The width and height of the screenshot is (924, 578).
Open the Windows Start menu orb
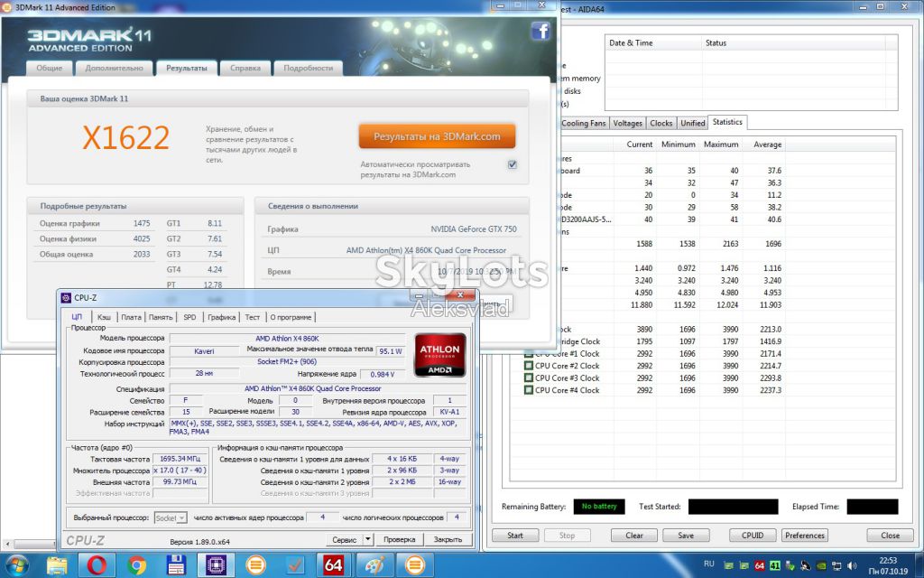click(16, 565)
